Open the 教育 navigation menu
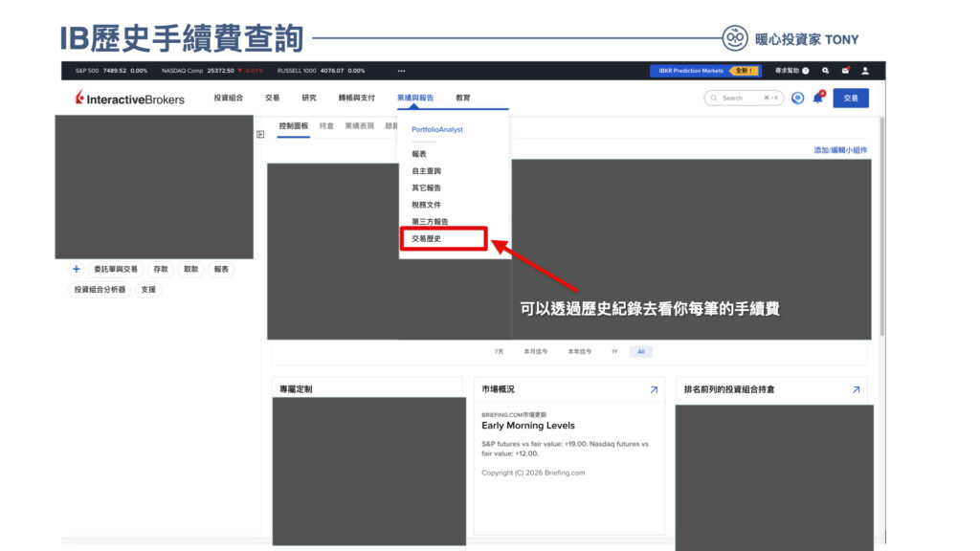The height and width of the screenshot is (551, 980). [462, 98]
